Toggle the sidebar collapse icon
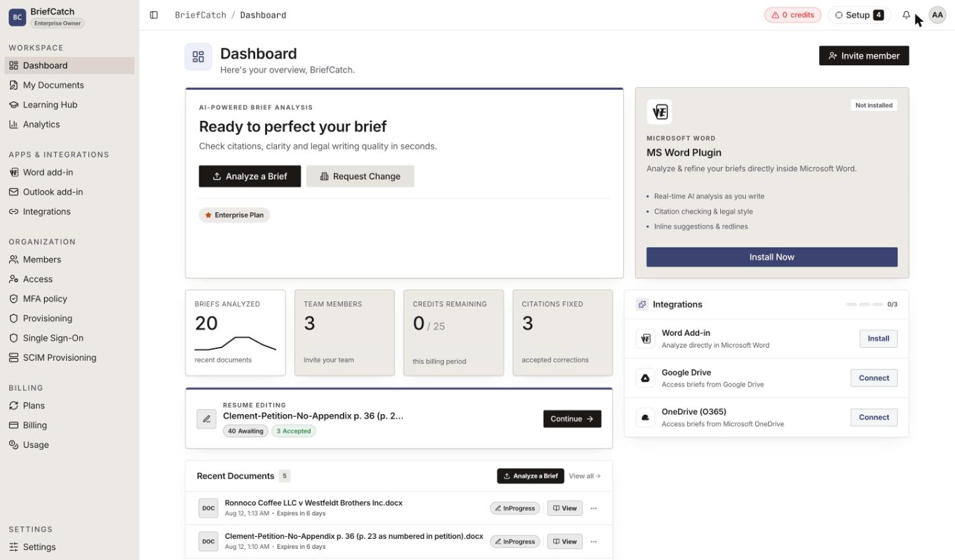955x560 pixels. tap(154, 15)
